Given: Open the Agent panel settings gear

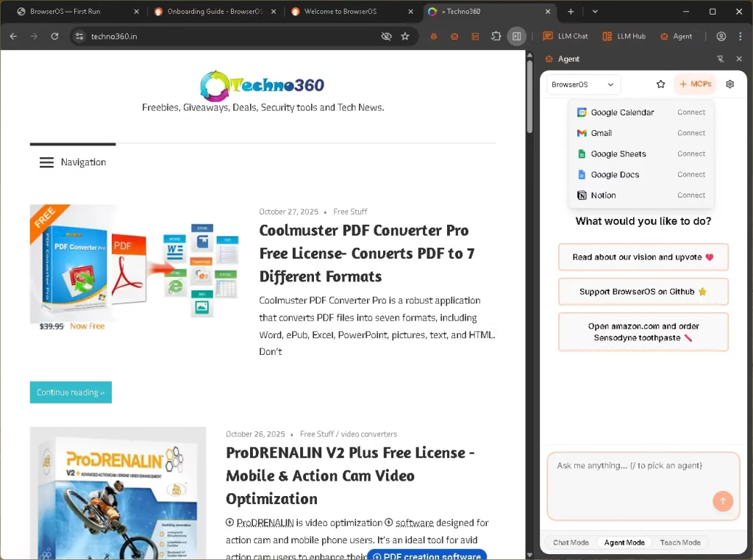Looking at the screenshot, I should click(x=729, y=85).
